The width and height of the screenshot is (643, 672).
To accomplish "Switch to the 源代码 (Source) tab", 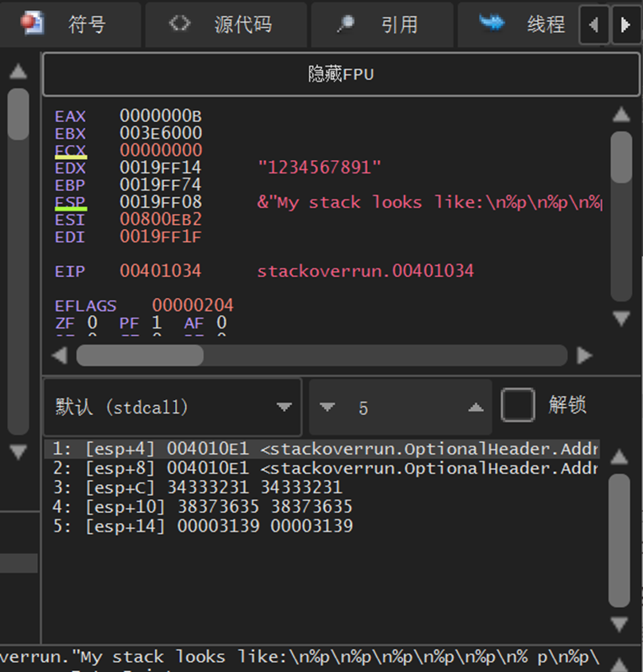I will (226, 24).
